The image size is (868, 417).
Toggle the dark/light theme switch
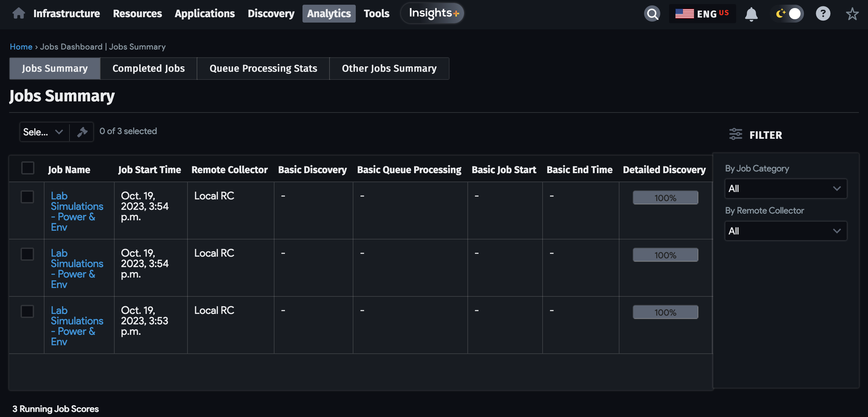pyautogui.click(x=787, y=14)
